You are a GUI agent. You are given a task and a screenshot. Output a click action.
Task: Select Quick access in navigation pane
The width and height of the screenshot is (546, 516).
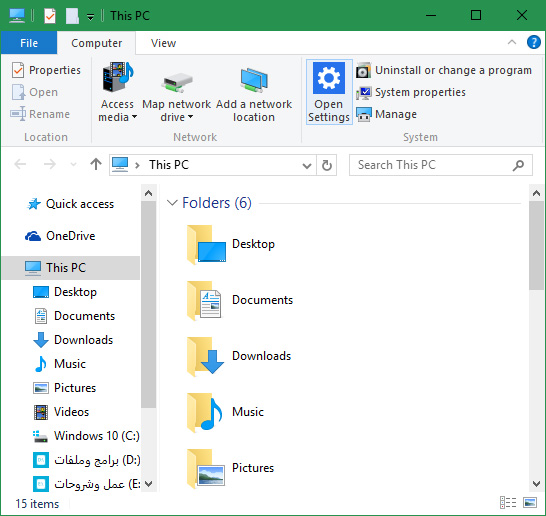pos(71,204)
